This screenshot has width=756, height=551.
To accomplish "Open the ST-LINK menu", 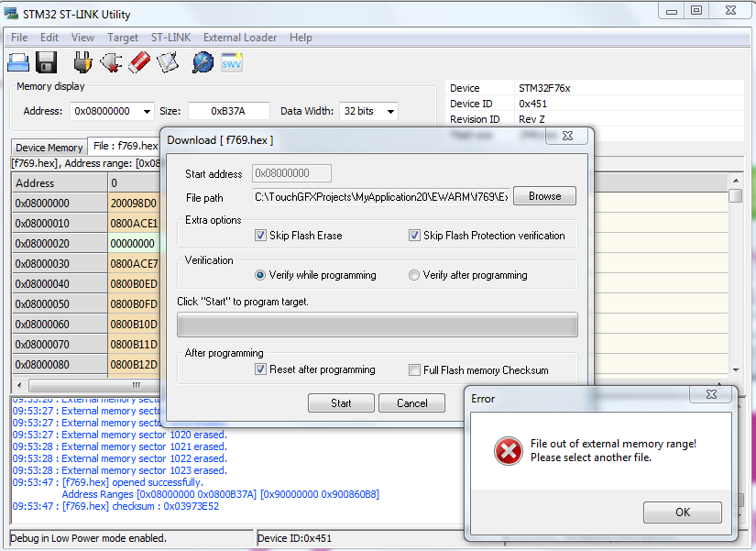I will tap(170, 38).
